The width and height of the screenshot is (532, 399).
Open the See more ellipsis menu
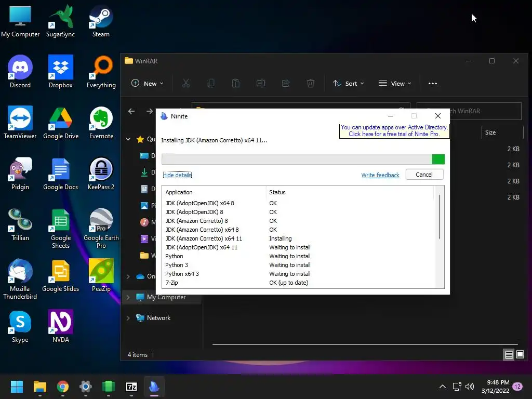[x=433, y=84]
